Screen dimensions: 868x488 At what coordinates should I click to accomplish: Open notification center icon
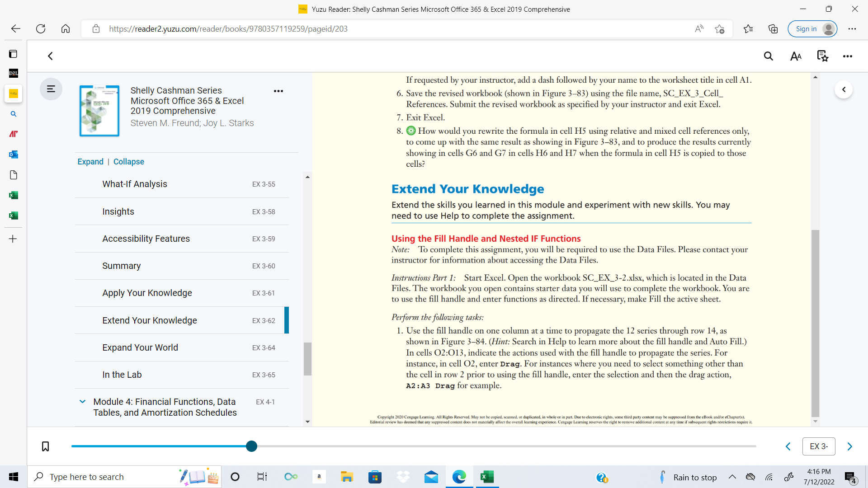coord(850,477)
